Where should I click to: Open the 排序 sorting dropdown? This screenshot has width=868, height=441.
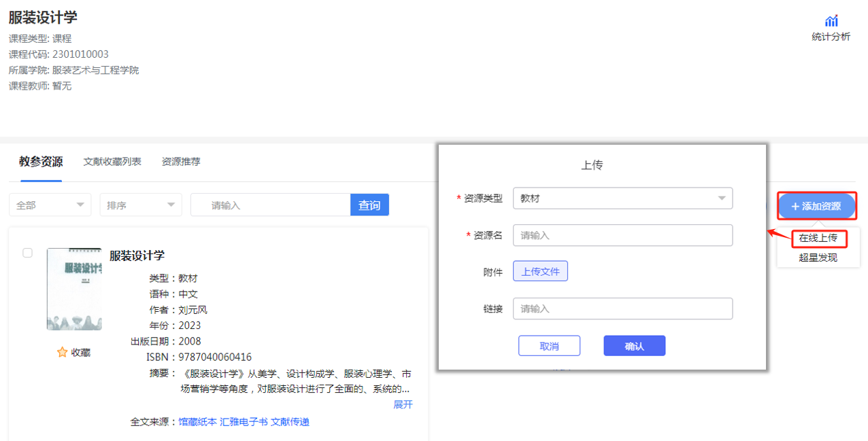pos(140,205)
